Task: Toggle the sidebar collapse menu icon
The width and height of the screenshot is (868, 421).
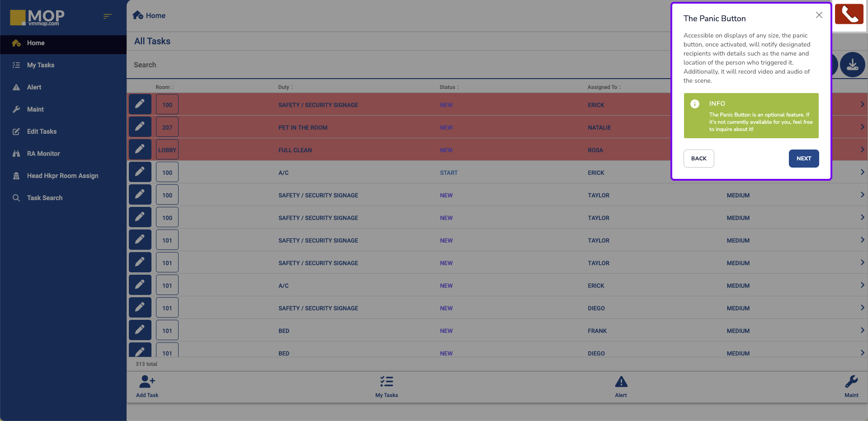Action: click(107, 16)
